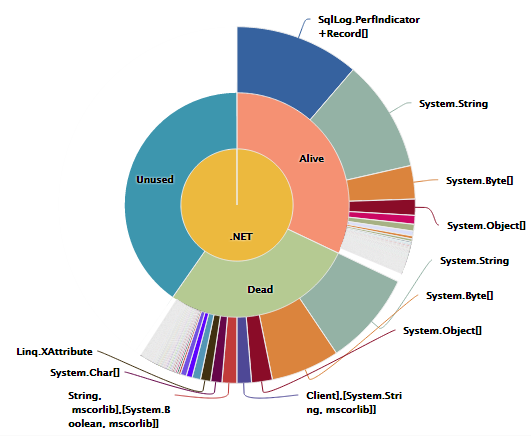Click the indigo Client],[System.String slice under Dead

tap(244, 351)
